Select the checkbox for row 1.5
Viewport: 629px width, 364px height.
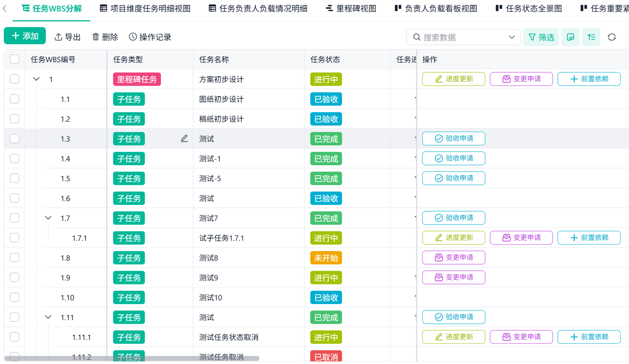14,178
